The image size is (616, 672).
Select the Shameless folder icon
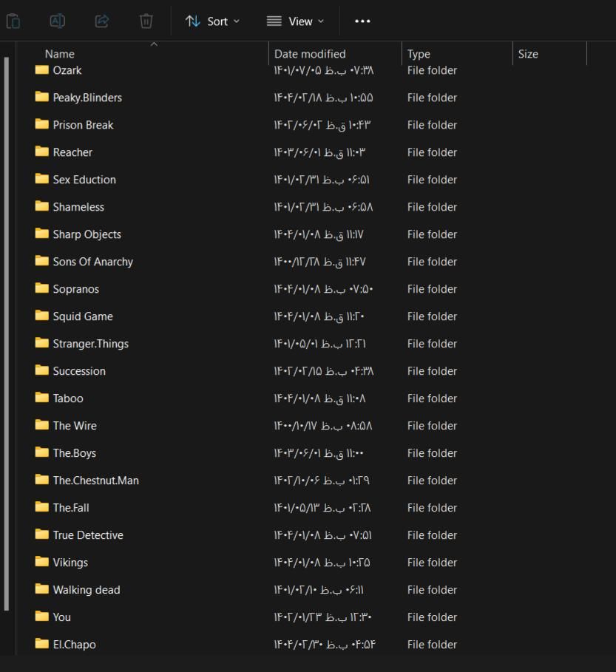[41, 206]
